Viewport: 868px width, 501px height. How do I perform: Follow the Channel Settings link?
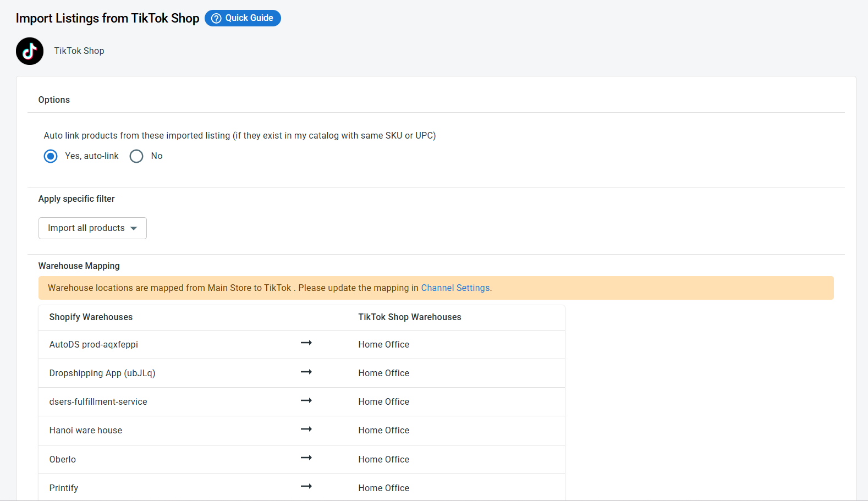tap(455, 288)
